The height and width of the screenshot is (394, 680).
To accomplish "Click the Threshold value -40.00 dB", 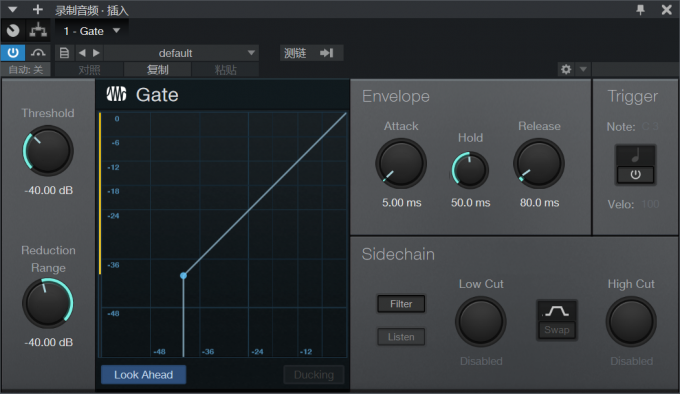I will (x=49, y=190).
